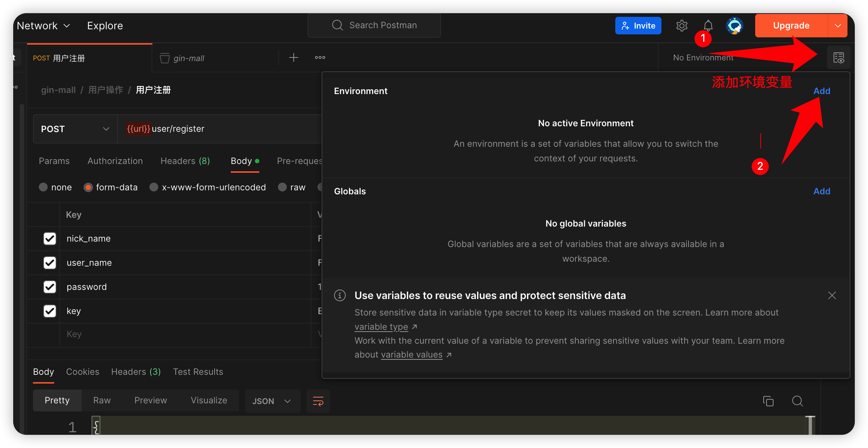The image size is (868, 448).
Task: Click the search magnifier icon
Action: [337, 25]
